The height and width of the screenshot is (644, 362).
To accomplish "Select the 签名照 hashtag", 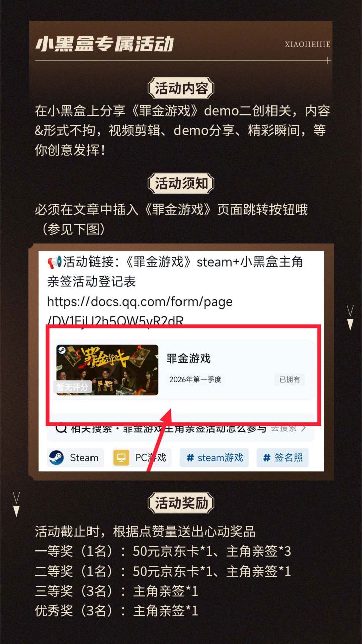I will (283, 458).
